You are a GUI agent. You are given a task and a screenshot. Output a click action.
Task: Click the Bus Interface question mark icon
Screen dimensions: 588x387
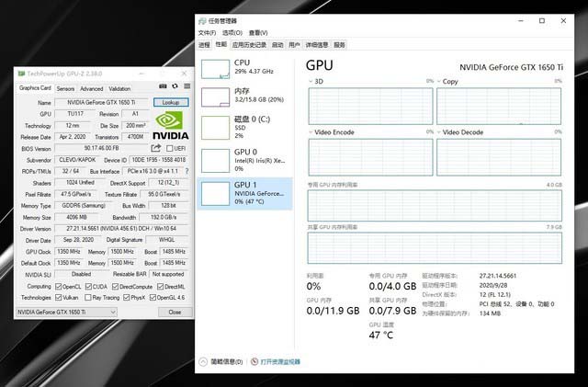[186, 171]
